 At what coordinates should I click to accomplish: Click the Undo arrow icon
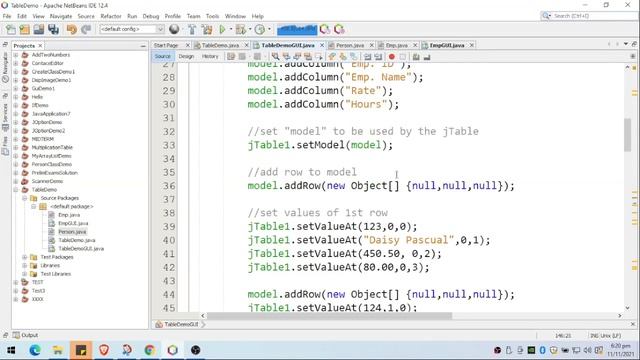point(72,29)
